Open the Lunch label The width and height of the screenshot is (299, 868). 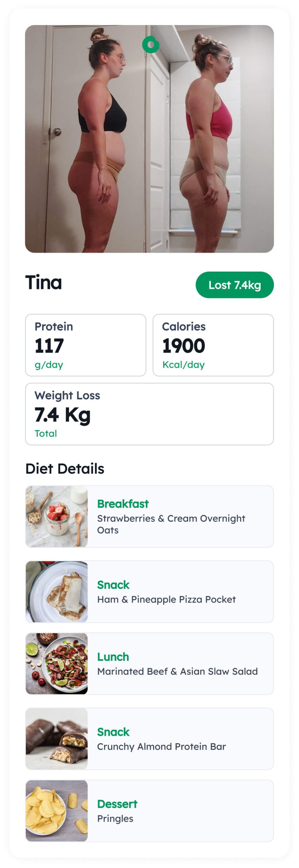point(113,657)
